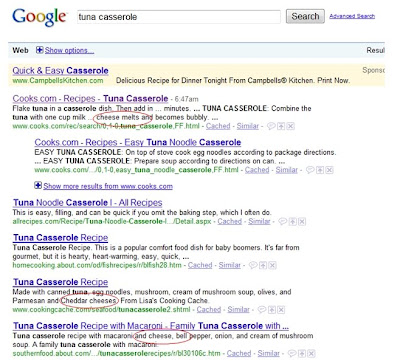Open Similar link for easy_tuna_noodle_casserole result
Viewport: 400px width, 361px height.
[x=287, y=170]
